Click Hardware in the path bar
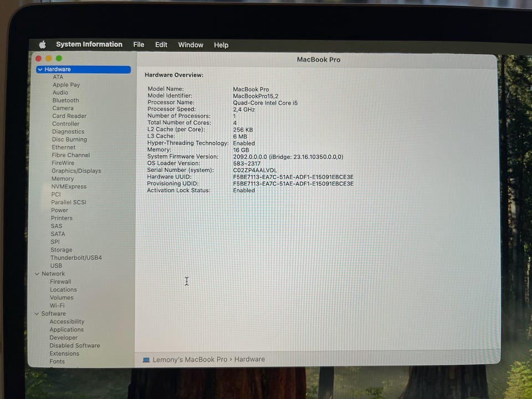 click(x=250, y=359)
